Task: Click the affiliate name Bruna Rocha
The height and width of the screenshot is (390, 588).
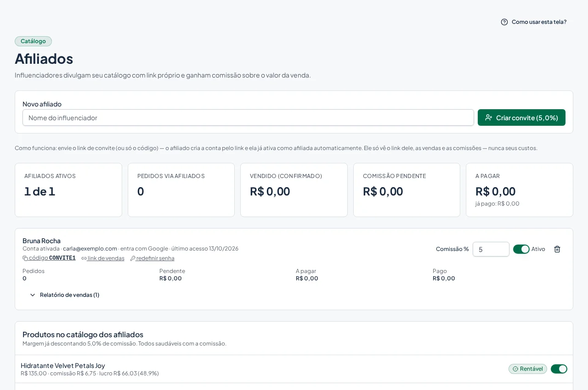Action: point(41,241)
